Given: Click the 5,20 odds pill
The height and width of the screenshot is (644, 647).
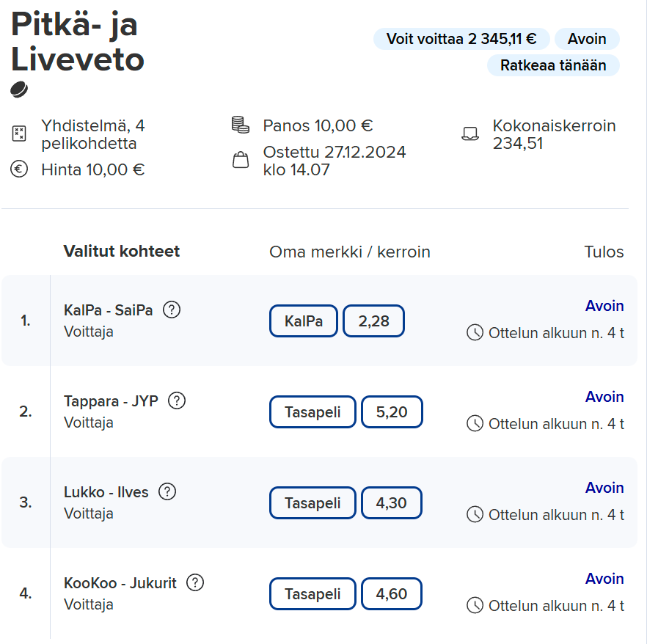Looking at the screenshot, I should pos(392,411).
